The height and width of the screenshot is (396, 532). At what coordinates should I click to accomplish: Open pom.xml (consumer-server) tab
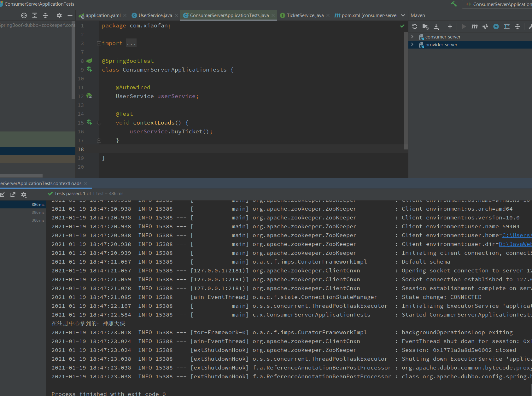point(366,15)
